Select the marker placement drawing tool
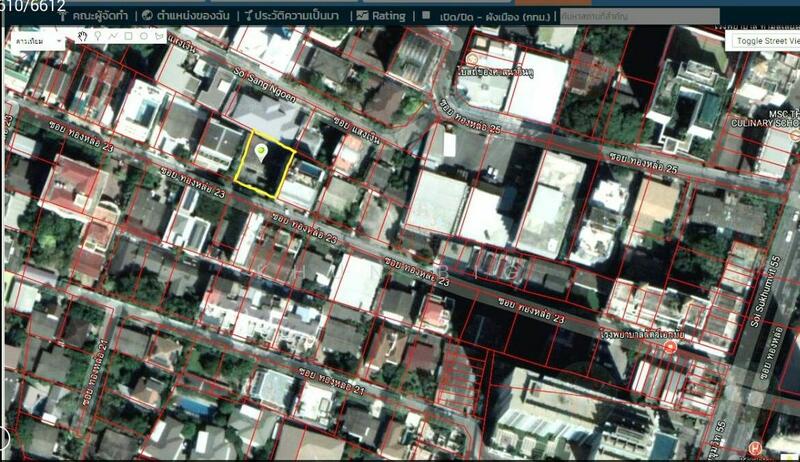This screenshot has height=462, width=800. point(98,36)
